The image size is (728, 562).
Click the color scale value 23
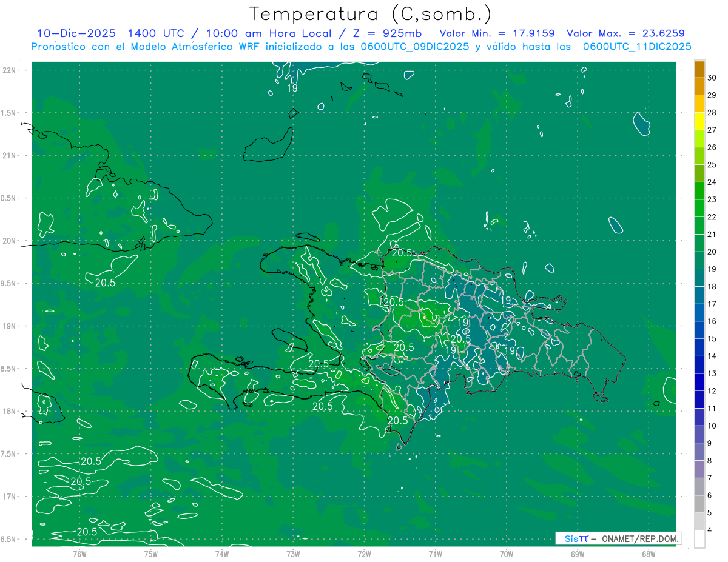712,199
